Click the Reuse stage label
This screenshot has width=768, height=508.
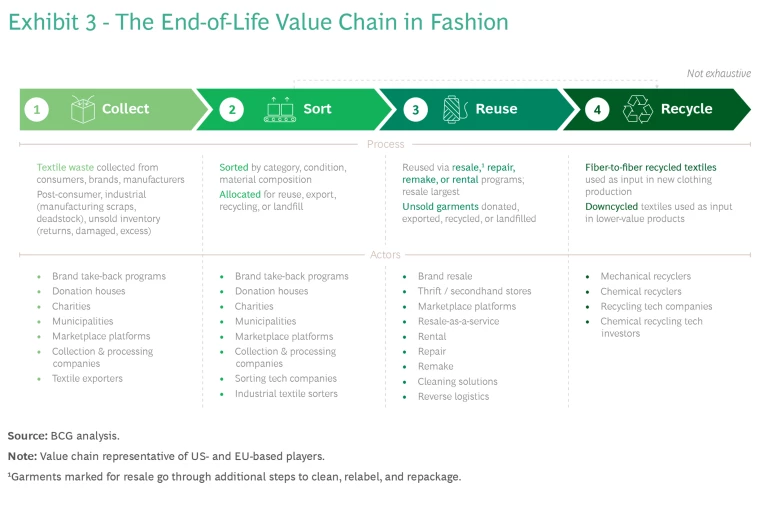click(x=496, y=109)
